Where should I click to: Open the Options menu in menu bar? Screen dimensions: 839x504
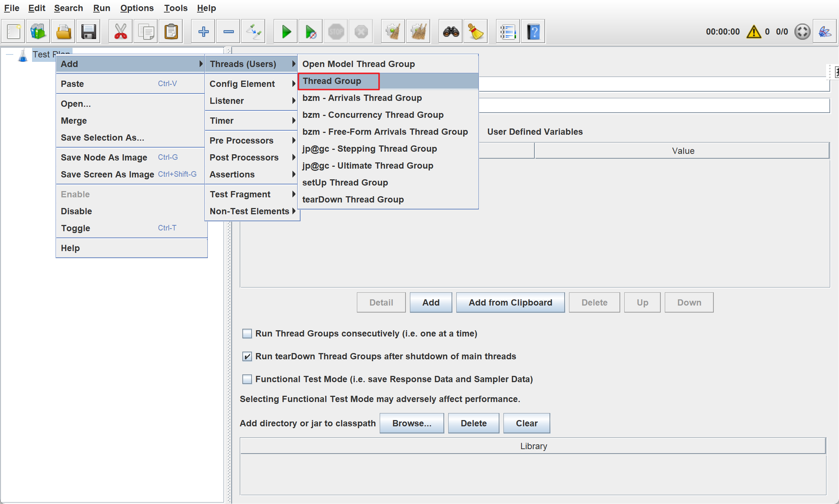click(137, 8)
